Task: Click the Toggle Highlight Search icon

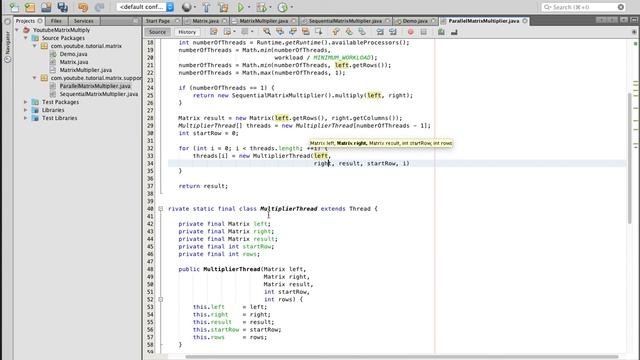Action: pos(305,32)
